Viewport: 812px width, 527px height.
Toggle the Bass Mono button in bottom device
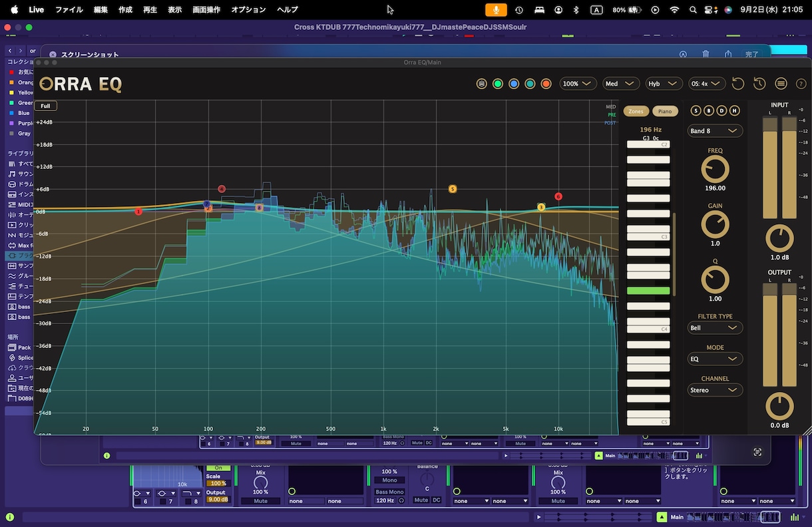[x=389, y=492]
